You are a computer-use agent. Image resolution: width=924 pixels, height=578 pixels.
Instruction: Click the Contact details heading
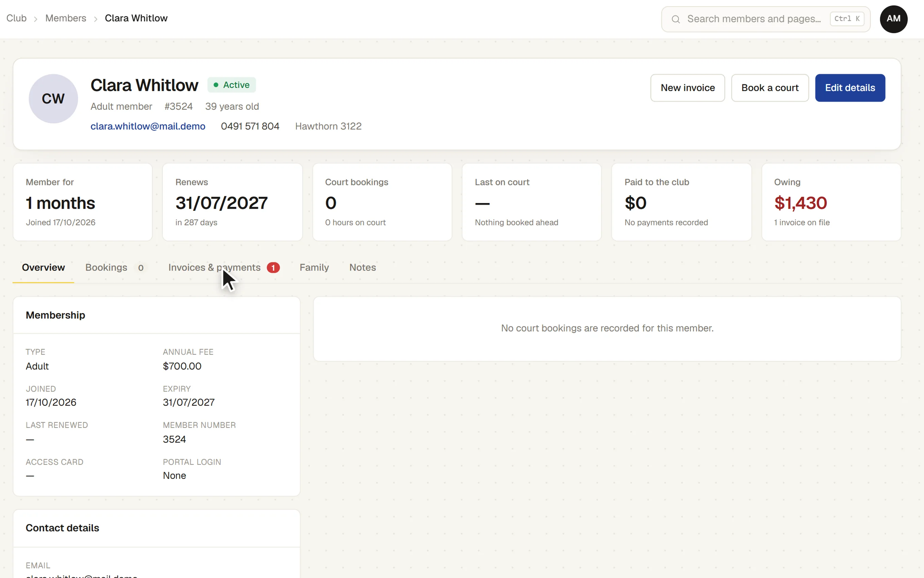(62, 528)
